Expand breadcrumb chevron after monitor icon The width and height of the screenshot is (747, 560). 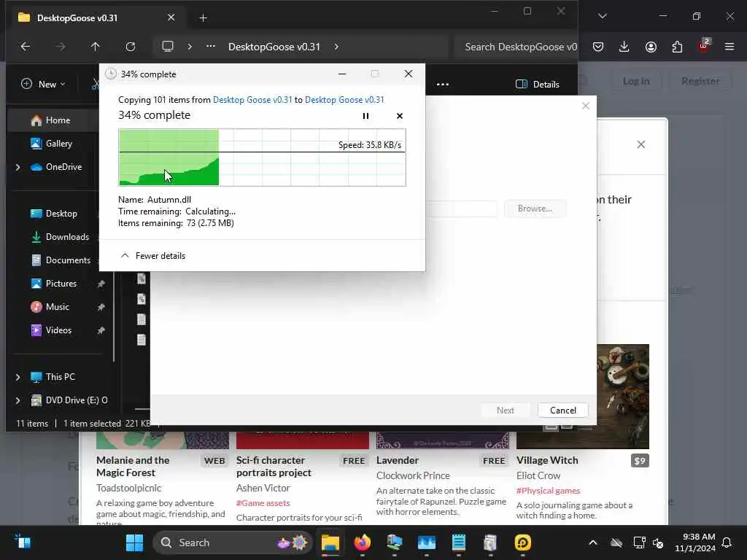point(190,47)
